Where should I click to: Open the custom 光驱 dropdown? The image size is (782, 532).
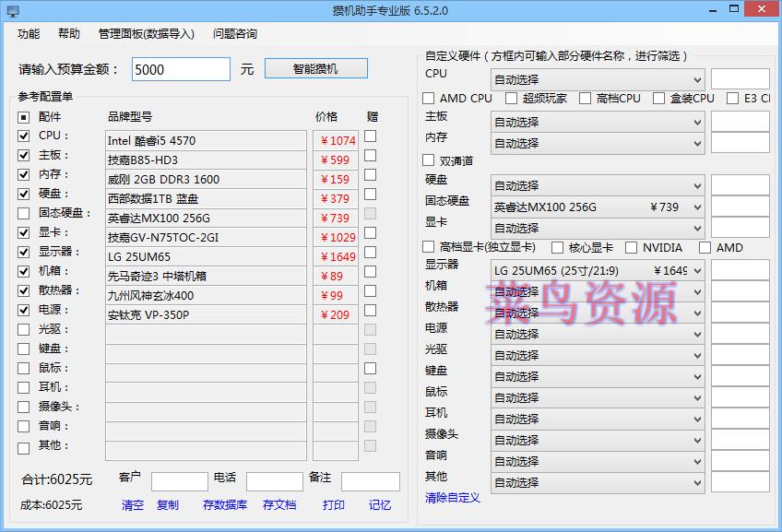pos(598,356)
